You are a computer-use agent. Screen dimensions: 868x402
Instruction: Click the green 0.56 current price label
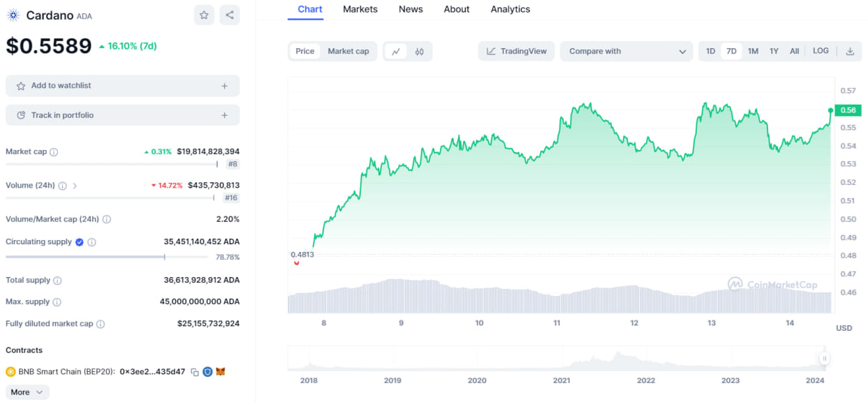click(x=848, y=110)
